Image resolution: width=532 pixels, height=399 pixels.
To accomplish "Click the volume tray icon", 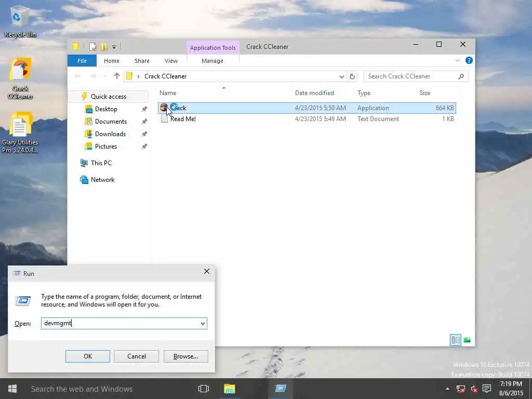I will tap(474, 389).
